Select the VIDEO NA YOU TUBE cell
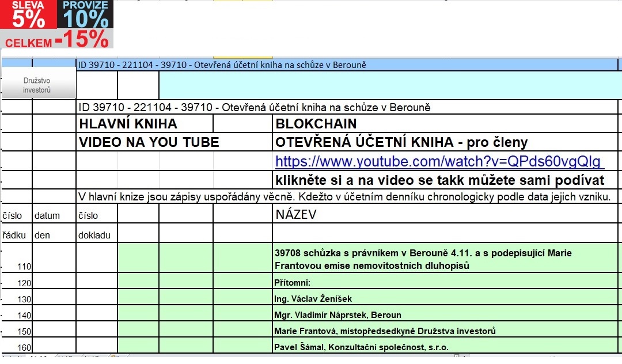622x364 pixels. click(174, 142)
